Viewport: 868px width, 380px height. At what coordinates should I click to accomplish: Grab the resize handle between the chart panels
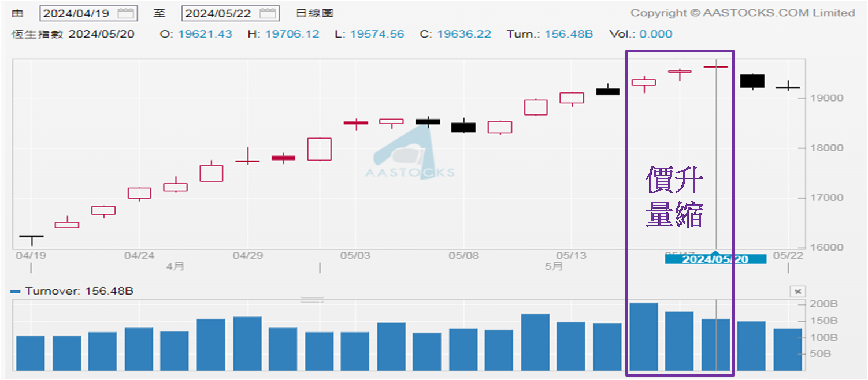[313, 299]
